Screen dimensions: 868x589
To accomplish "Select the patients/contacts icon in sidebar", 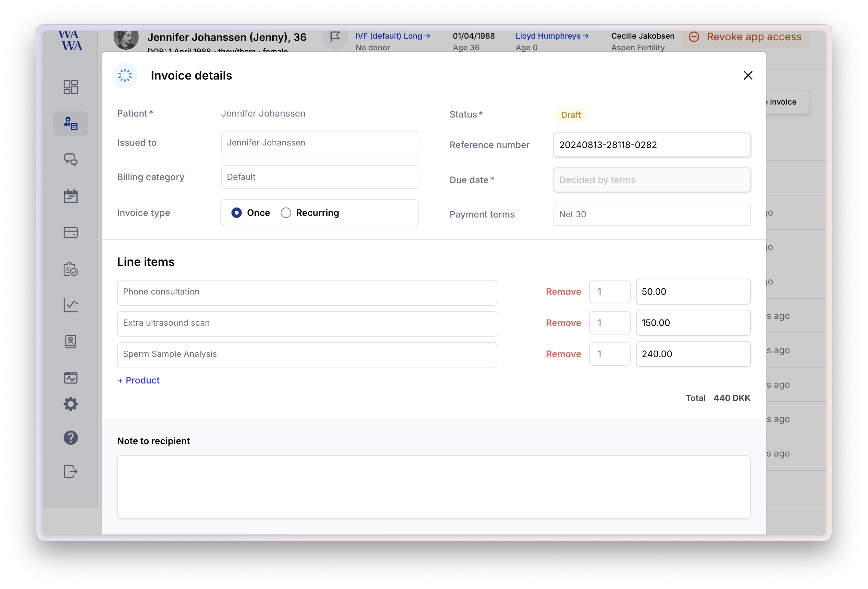I will pyautogui.click(x=71, y=123).
